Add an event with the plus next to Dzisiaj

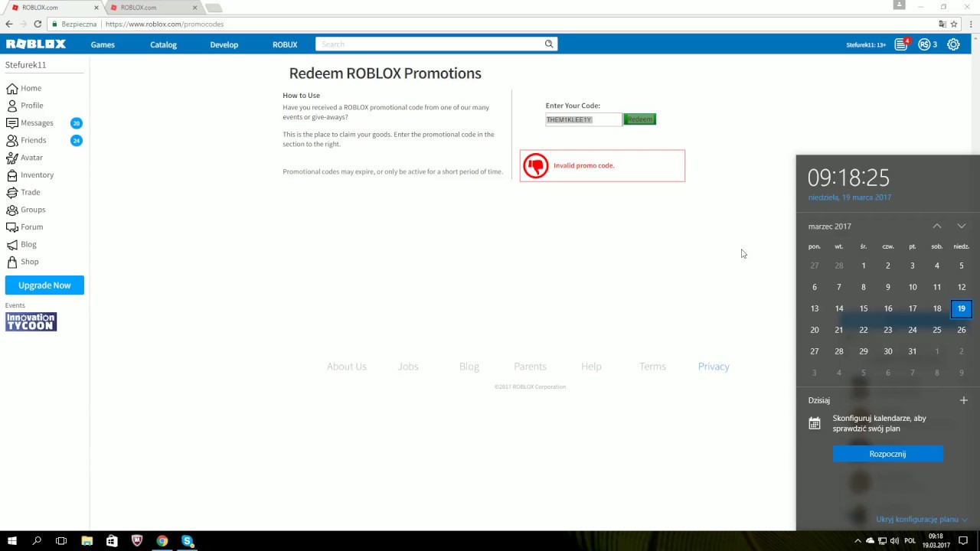pyautogui.click(x=964, y=400)
